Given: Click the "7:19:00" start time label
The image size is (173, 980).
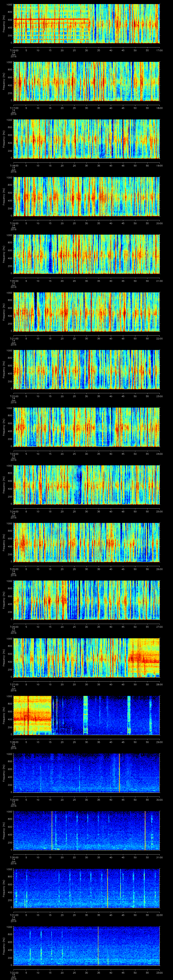Looking at the screenshot, I should [14, 223].
